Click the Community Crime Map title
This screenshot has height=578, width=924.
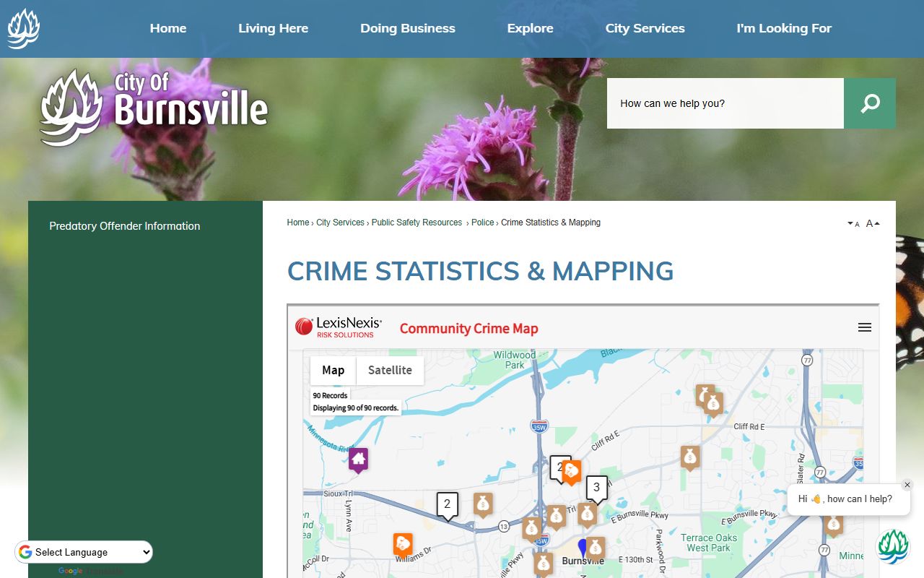pyautogui.click(x=469, y=329)
